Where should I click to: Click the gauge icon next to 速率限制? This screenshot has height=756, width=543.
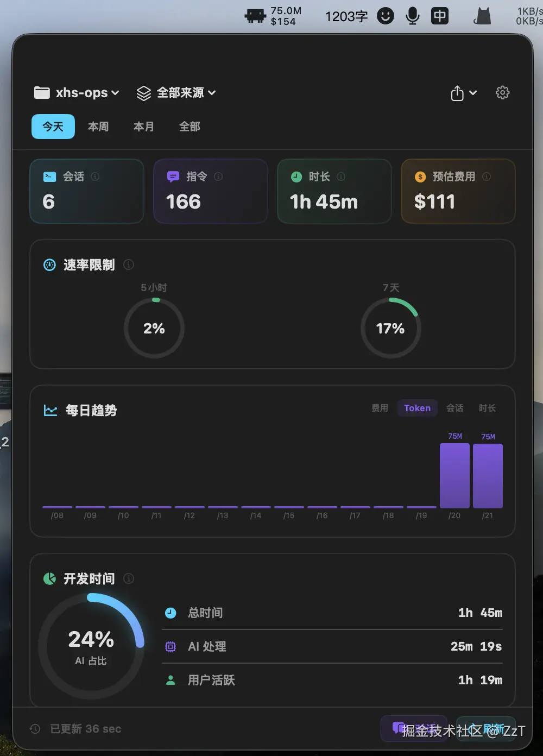[49, 265]
